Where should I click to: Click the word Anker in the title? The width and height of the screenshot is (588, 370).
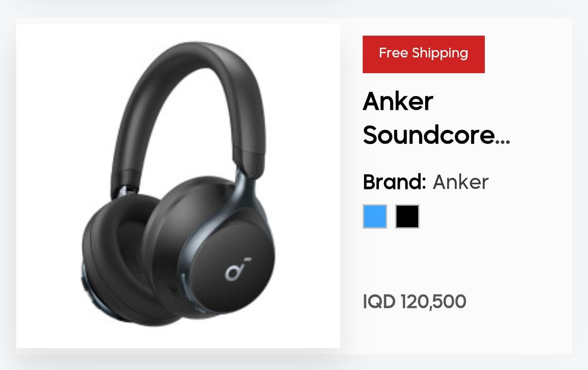click(398, 101)
